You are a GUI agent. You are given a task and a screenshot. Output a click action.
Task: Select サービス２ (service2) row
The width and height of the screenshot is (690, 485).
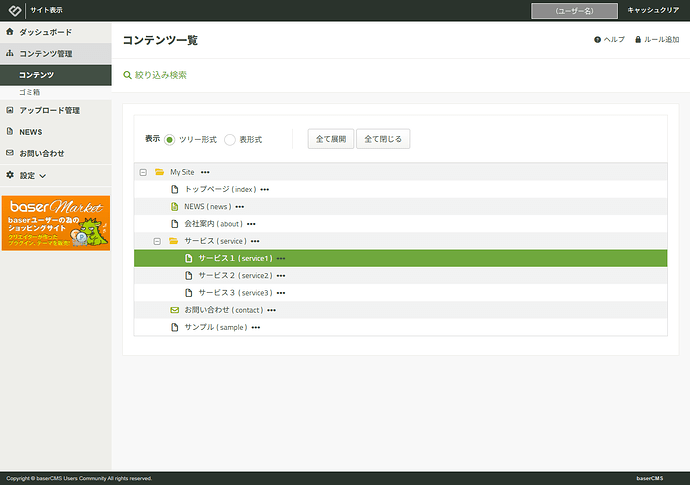[x=400, y=276]
